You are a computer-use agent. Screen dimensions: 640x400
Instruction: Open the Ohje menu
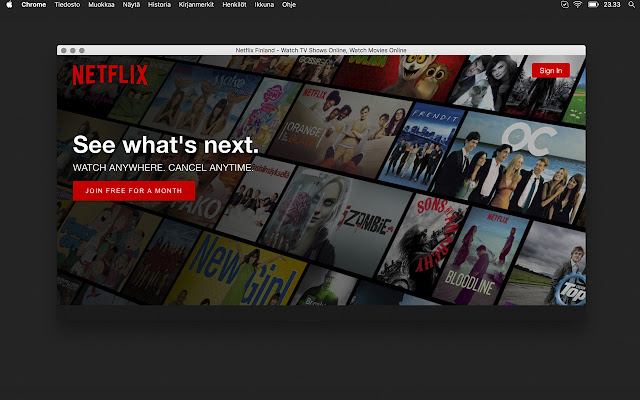(x=289, y=5)
